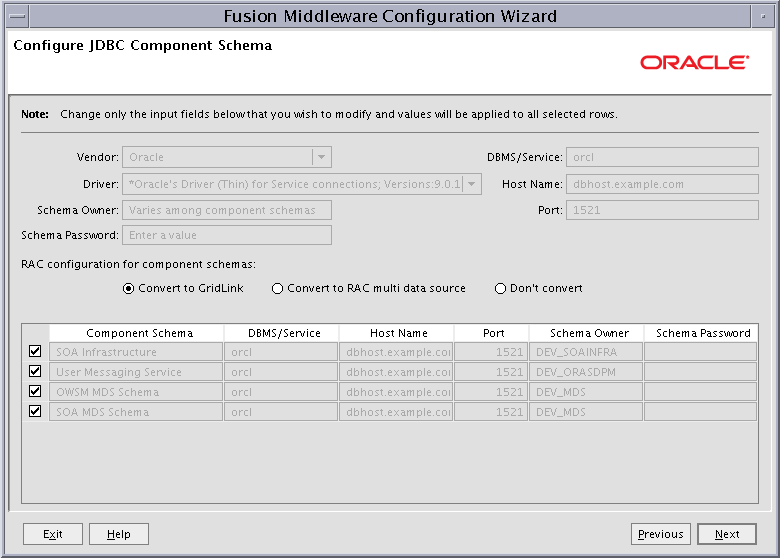Viewport: 780px width, 558px height.
Task: Click the DBMS/Service column header
Action: [x=282, y=333]
